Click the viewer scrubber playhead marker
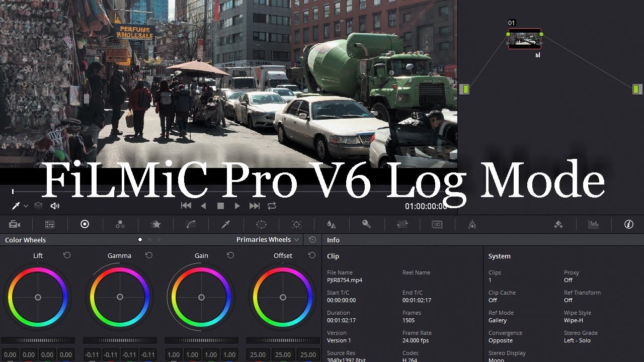The image size is (644, 362). coord(13,191)
